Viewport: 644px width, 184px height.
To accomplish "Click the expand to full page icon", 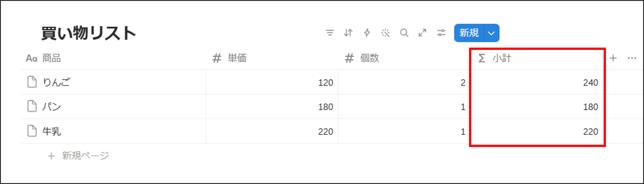I will click(422, 33).
